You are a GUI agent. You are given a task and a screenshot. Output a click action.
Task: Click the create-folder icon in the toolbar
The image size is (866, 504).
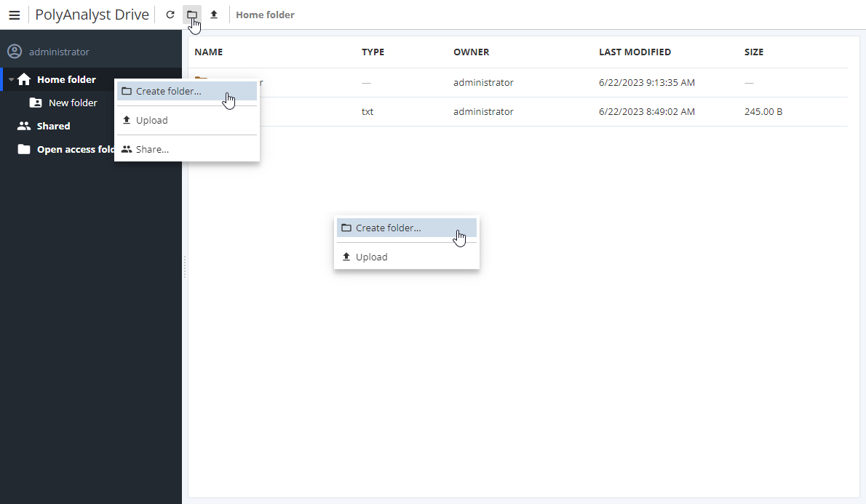[x=192, y=14]
